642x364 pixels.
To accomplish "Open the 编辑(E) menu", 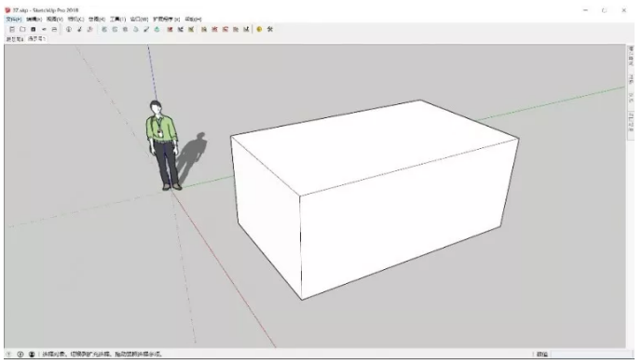I will pos(34,20).
